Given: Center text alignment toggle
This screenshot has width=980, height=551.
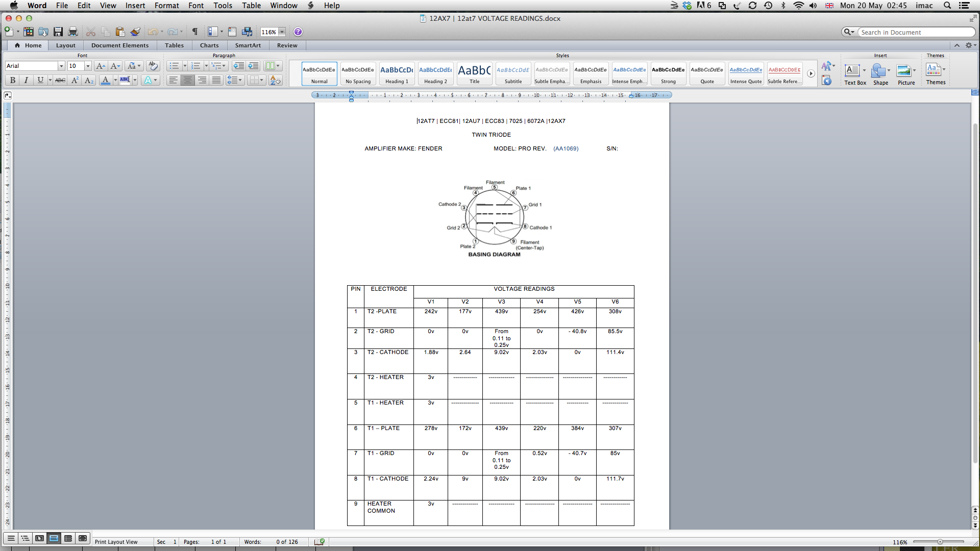Looking at the screenshot, I should [x=188, y=80].
